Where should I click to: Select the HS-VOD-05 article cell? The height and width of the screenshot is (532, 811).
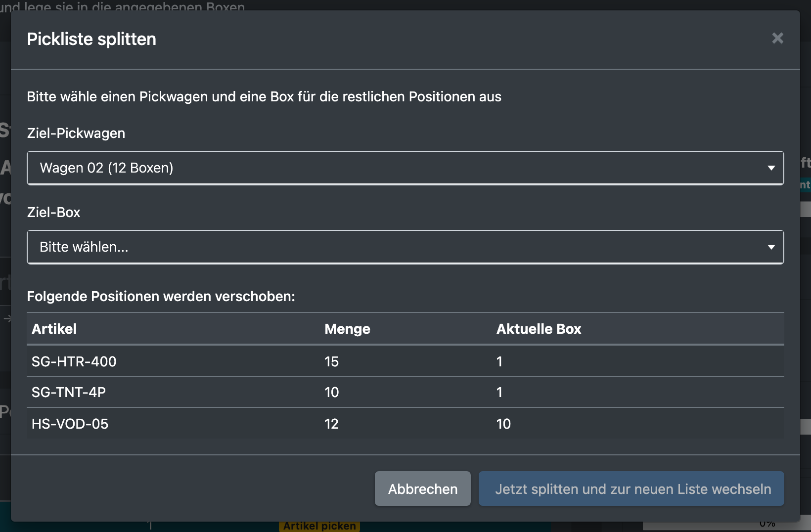(70, 424)
